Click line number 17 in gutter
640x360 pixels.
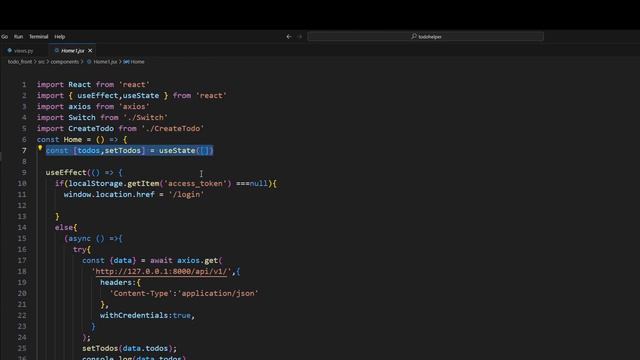(22, 260)
